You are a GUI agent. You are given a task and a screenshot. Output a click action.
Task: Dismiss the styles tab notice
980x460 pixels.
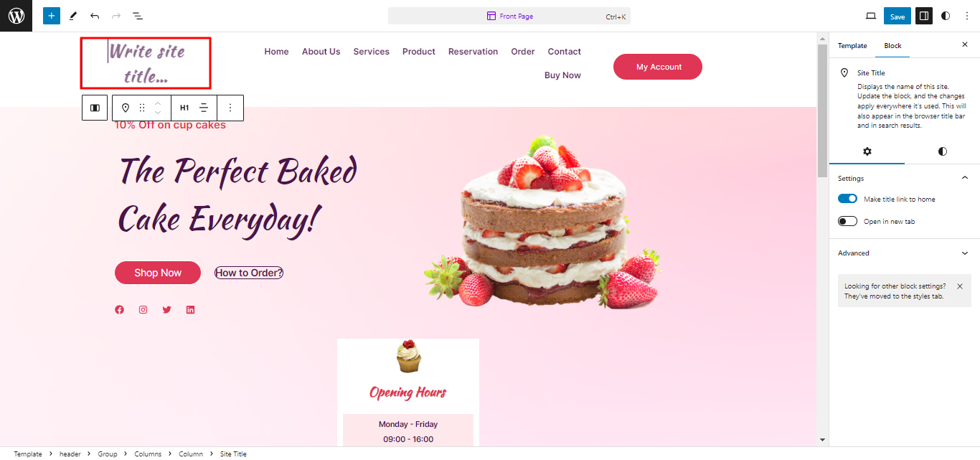click(x=960, y=286)
